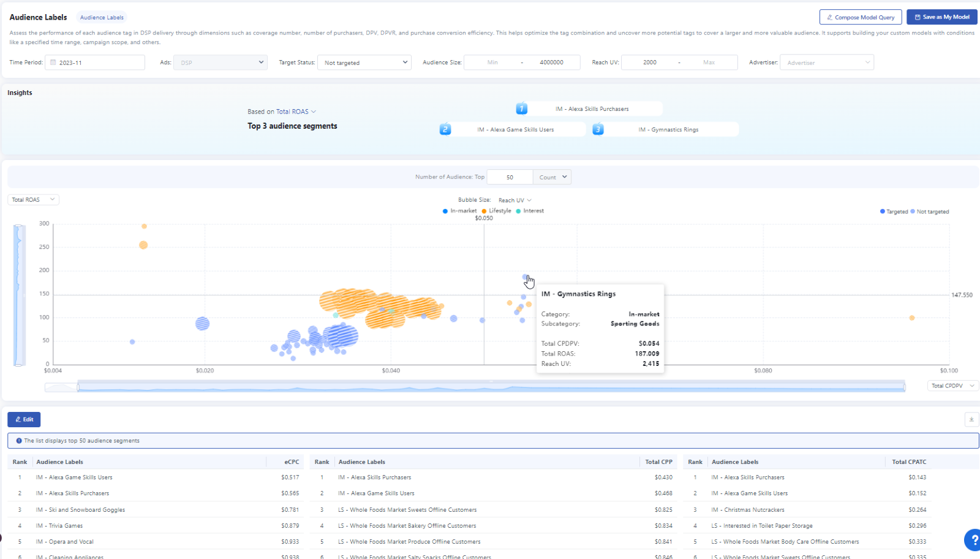Toggle the In-market legend series
This screenshot has width=980, height=559.
[x=459, y=211]
